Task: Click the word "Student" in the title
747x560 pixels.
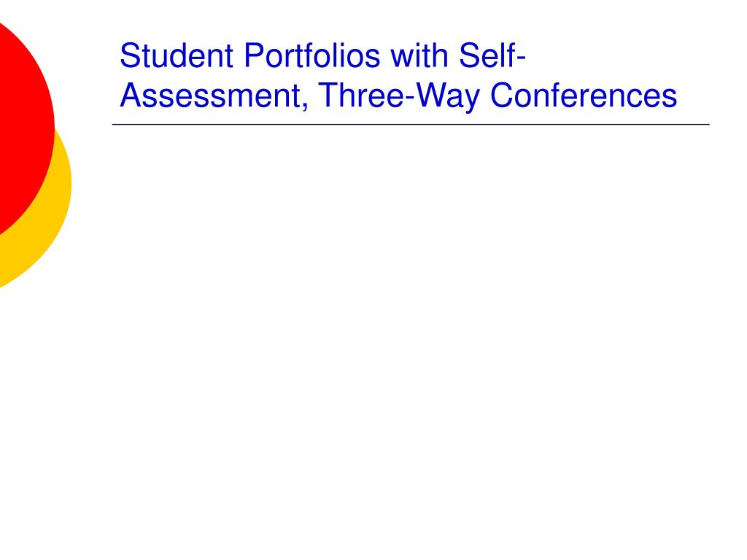Action: tap(177, 55)
